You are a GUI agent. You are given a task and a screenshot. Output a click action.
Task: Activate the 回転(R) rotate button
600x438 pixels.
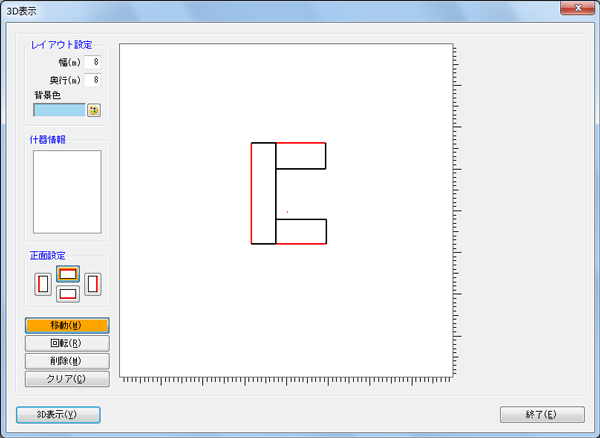[67, 344]
